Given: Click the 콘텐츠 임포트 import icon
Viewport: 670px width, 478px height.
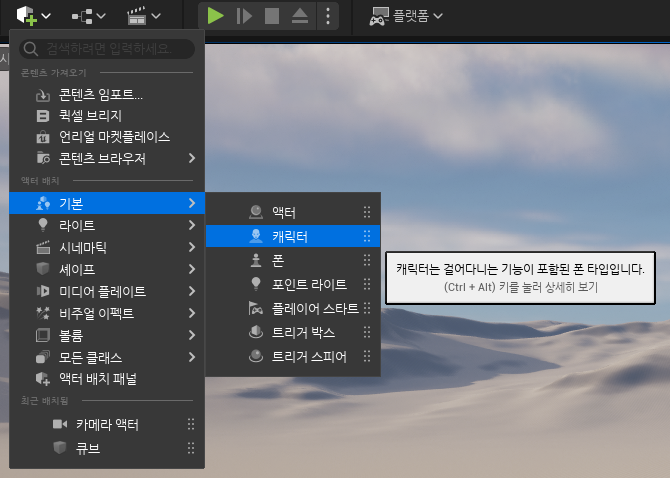Looking at the screenshot, I should (x=43, y=95).
